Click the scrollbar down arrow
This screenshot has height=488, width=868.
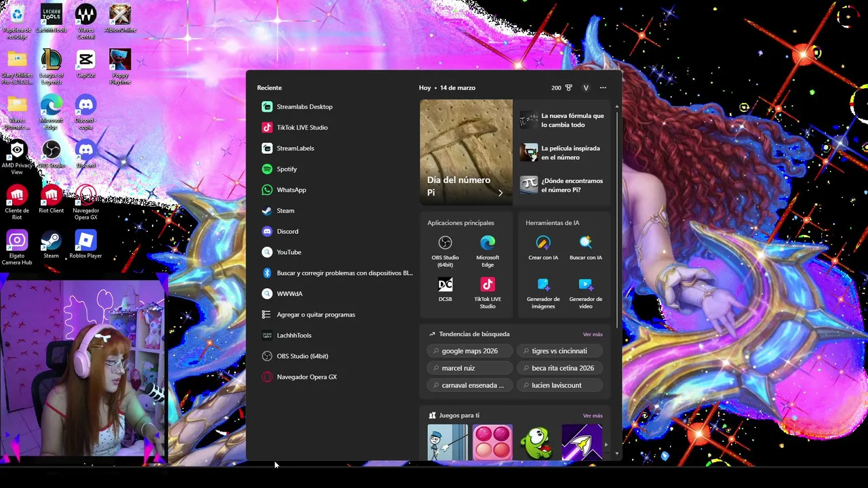pos(616,453)
